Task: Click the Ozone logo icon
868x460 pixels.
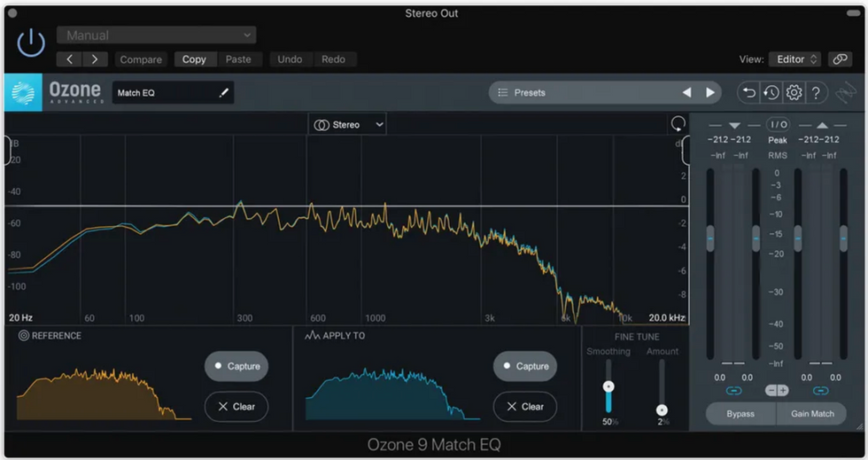Action: (x=23, y=92)
